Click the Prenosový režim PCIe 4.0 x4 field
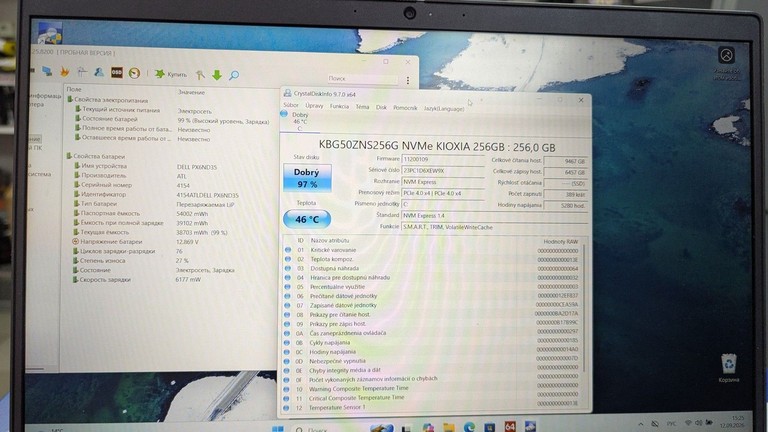Viewport: 768px width, 432px height. pos(443,193)
